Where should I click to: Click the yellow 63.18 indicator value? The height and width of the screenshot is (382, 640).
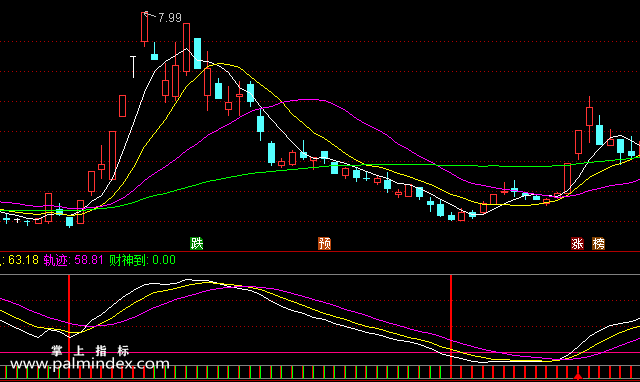pyautogui.click(x=23, y=260)
